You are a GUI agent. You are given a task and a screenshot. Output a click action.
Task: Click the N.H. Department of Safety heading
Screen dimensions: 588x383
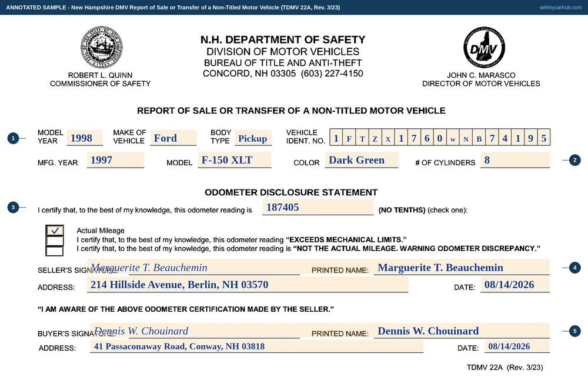283,39
